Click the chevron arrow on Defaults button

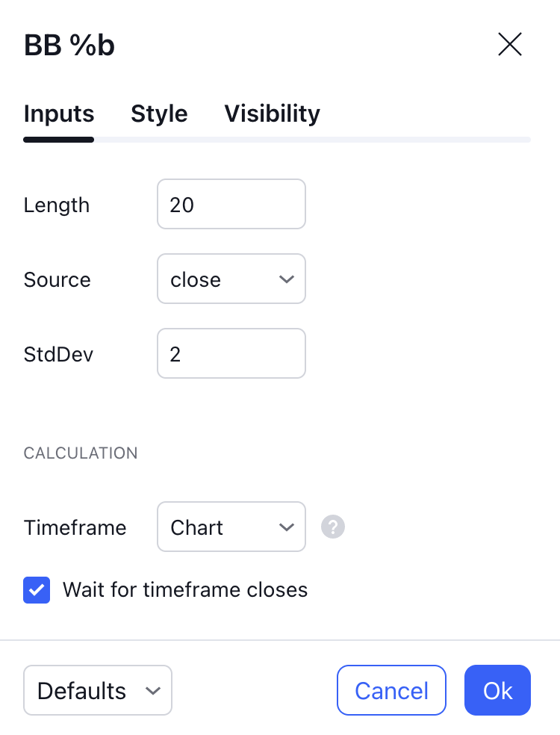click(153, 691)
